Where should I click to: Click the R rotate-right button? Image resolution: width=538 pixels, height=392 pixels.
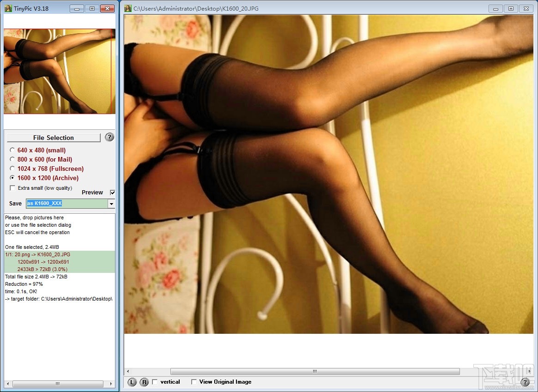point(145,382)
